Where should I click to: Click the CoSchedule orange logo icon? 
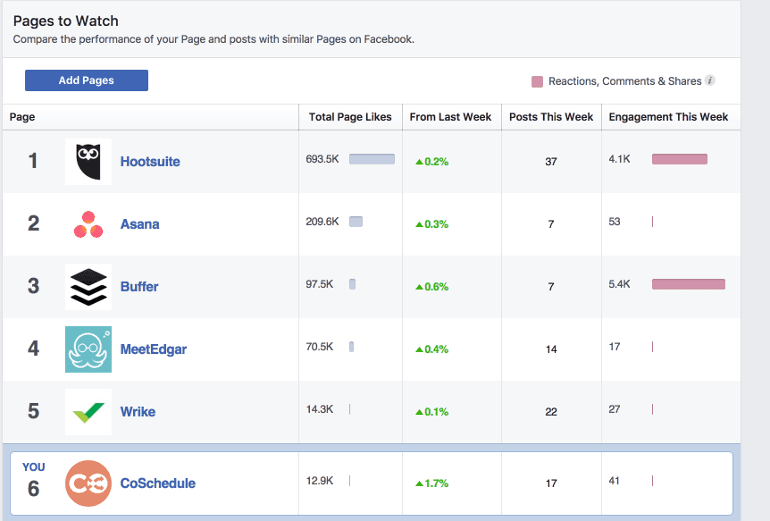(88, 483)
